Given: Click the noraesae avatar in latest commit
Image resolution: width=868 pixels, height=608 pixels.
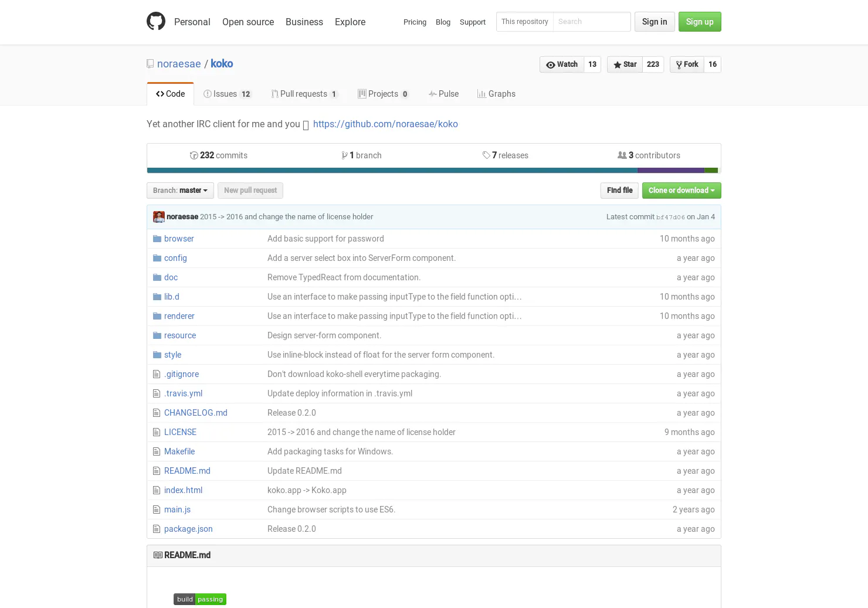Looking at the screenshot, I should click(x=158, y=217).
